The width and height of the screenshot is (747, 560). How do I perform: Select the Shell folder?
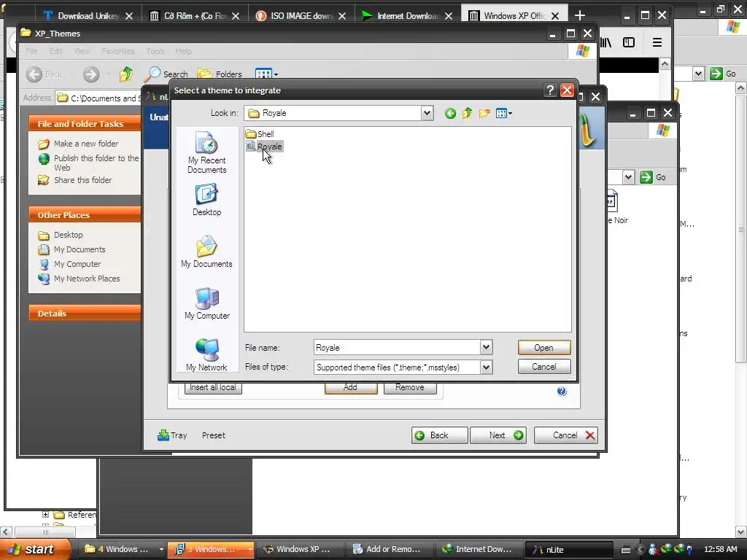[x=260, y=134]
